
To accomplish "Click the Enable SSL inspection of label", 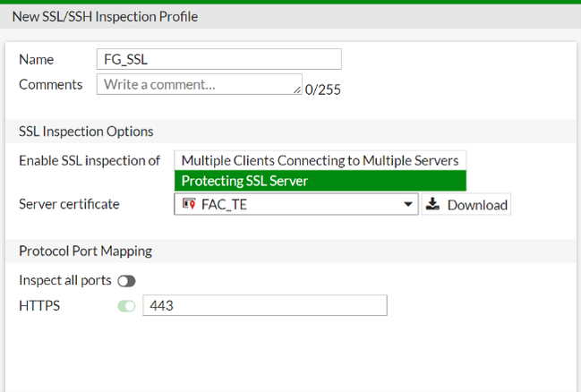I will point(90,161).
